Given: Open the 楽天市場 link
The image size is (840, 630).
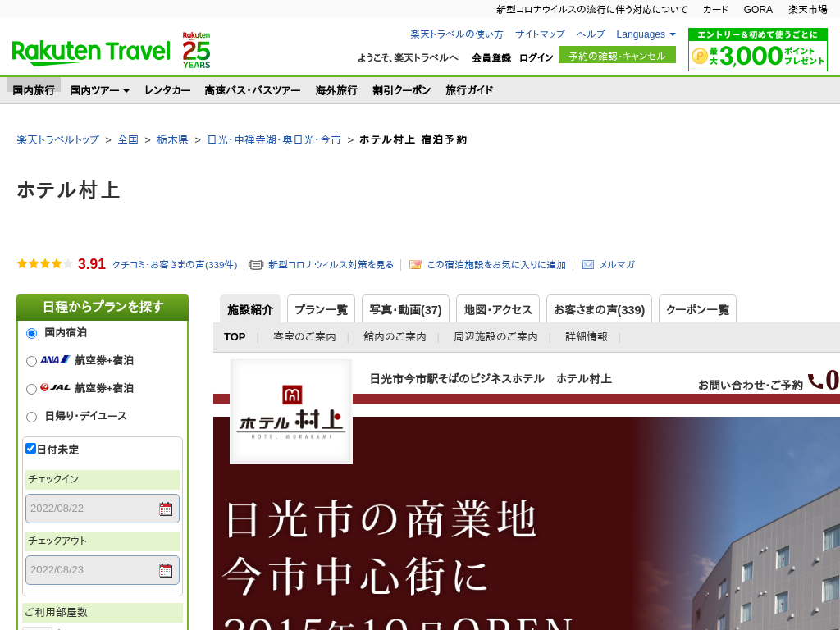Looking at the screenshot, I should [808, 10].
